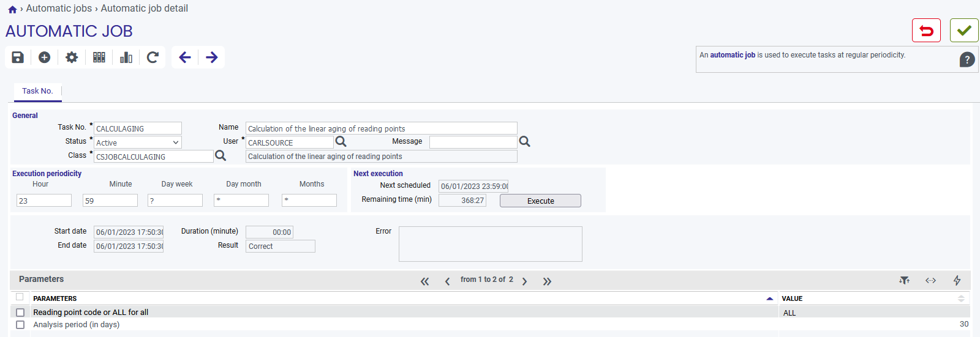Image resolution: width=980 pixels, height=337 pixels.
Task: Search for Class with magnifier icon
Action: click(x=221, y=156)
